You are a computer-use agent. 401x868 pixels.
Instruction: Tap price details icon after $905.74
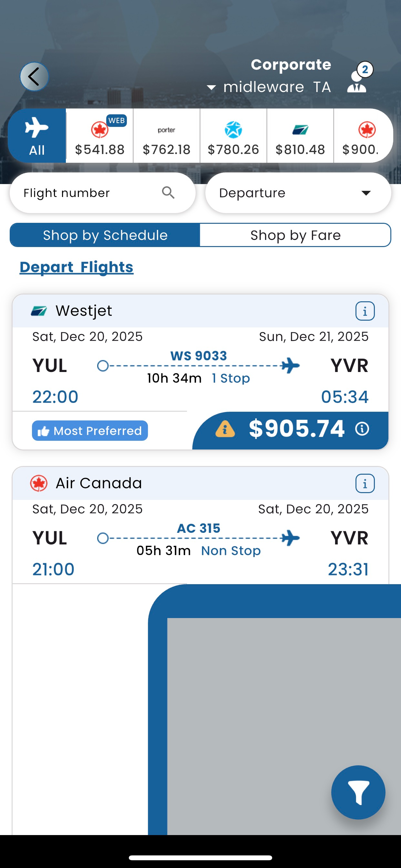362,429
